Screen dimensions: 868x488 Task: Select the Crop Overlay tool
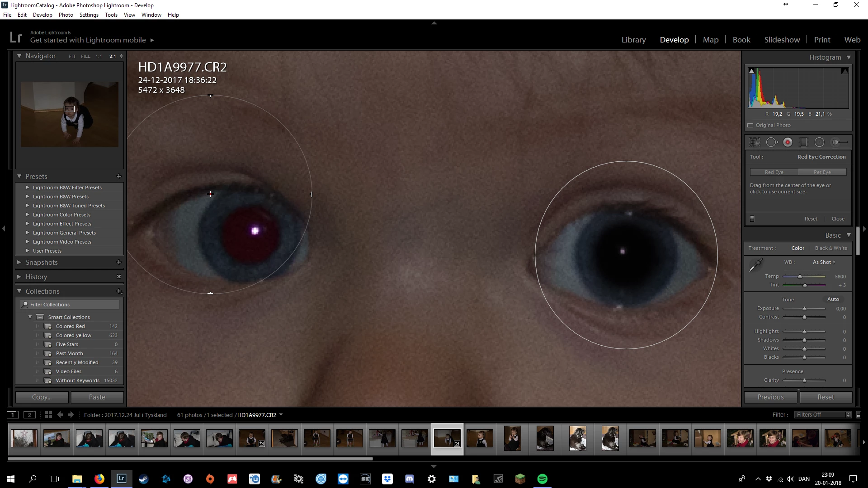point(755,142)
